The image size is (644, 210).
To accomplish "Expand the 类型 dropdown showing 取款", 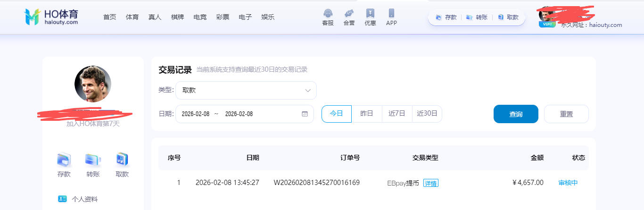I will 246,90.
